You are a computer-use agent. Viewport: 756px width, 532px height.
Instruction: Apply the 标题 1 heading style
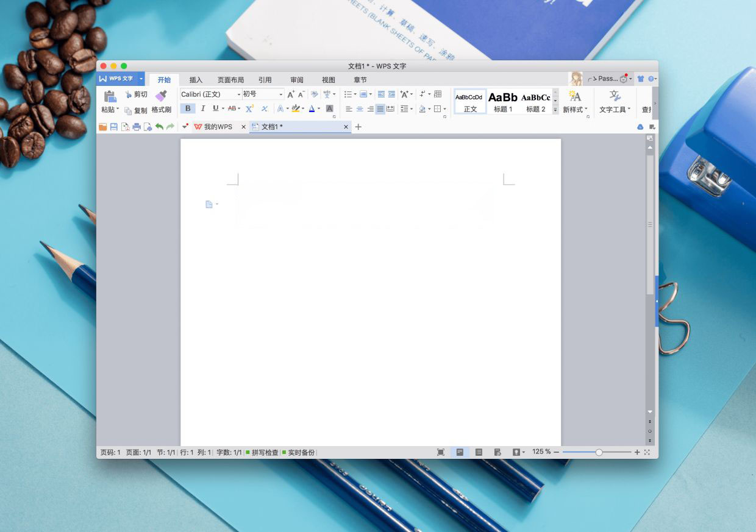[503, 101]
